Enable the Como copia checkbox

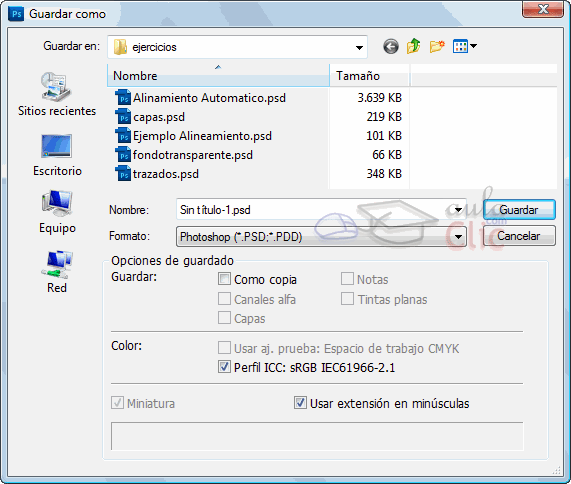224,279
